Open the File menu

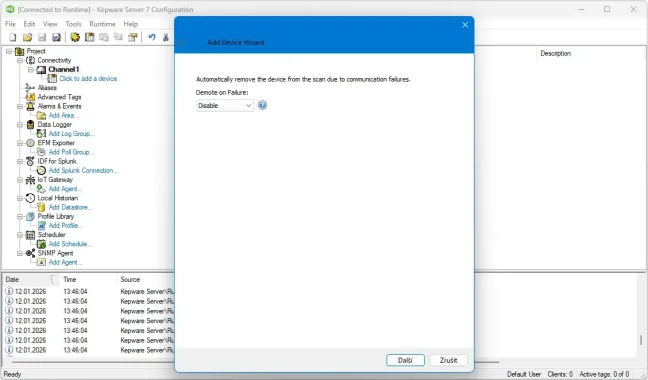[x=10, y=24]
